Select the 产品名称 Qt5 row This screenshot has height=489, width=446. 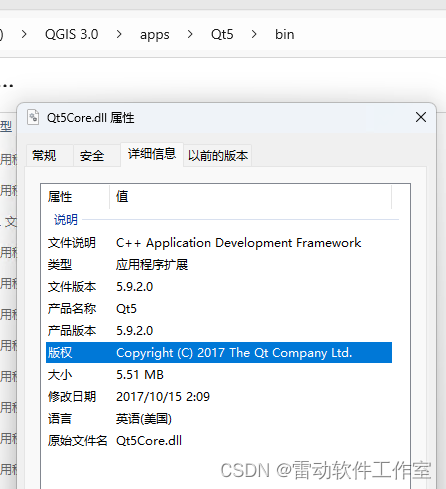point(219,309)
